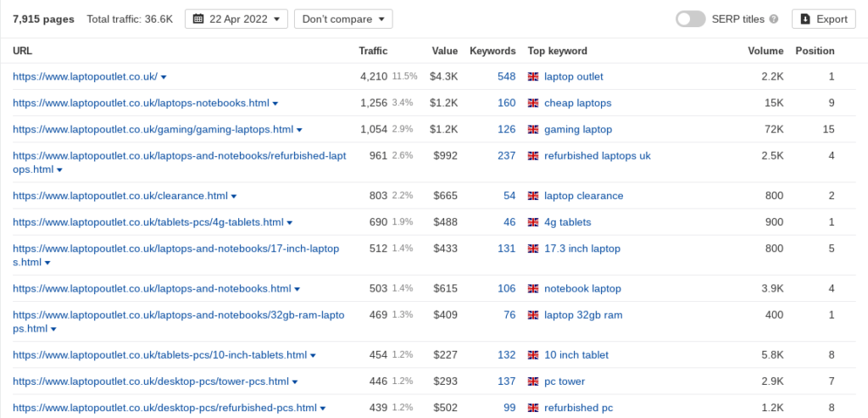Click UK flag icon beside 'laptop outlet'
The width and height of the screenshot is (868, 418).
(533, 77)
